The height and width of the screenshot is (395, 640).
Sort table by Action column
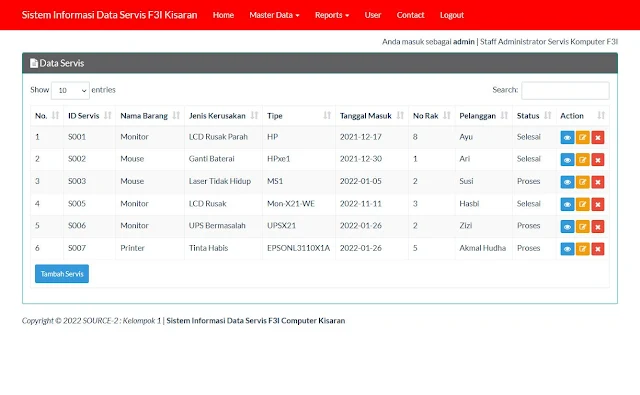[582, 116]
